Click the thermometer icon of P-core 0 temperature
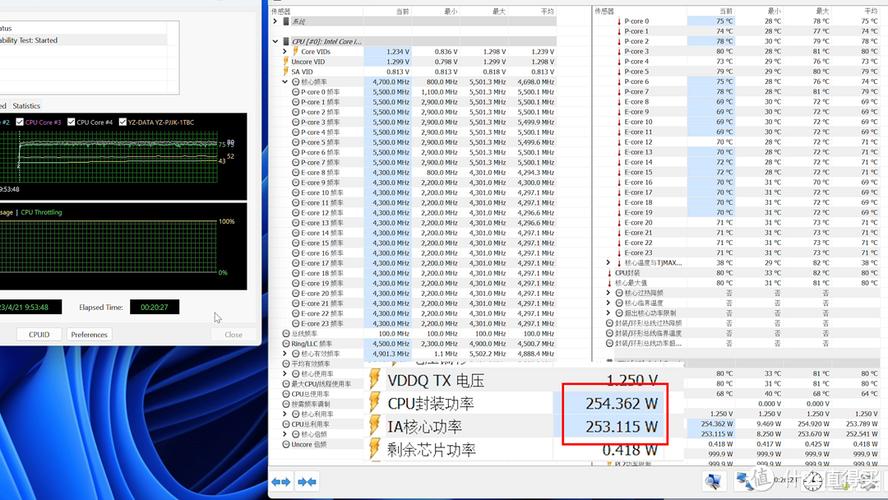The image size is (888, 500). 619,22
